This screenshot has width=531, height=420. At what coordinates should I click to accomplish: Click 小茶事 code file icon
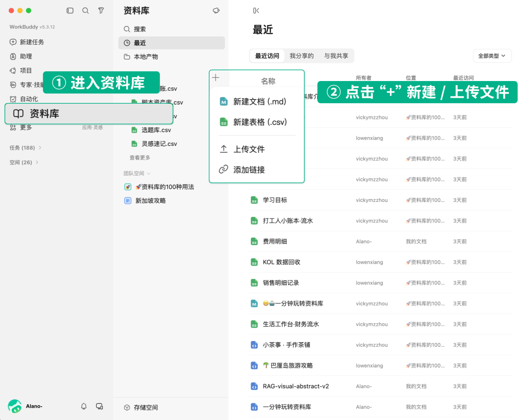tap(254, 345)
